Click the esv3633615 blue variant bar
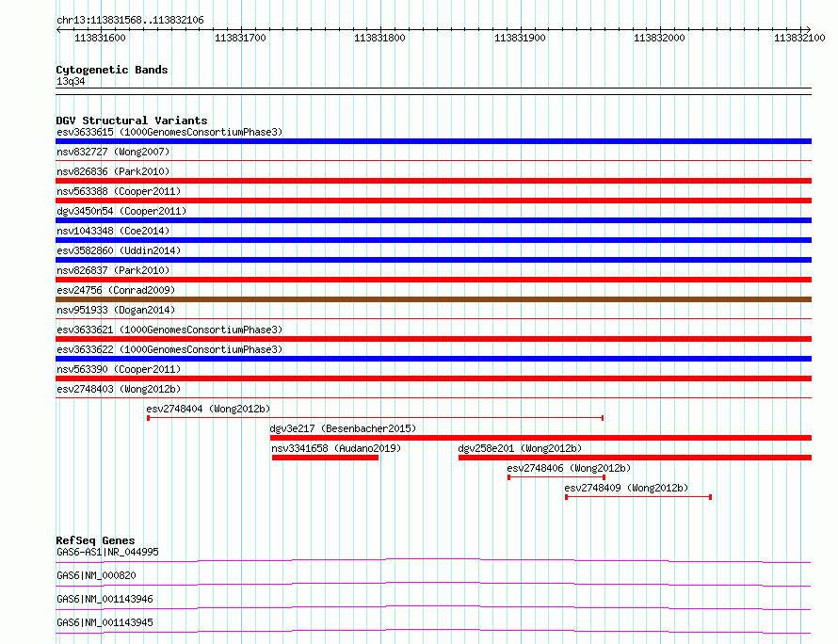The width and height of the screenshot is (838, 644). 433,141
